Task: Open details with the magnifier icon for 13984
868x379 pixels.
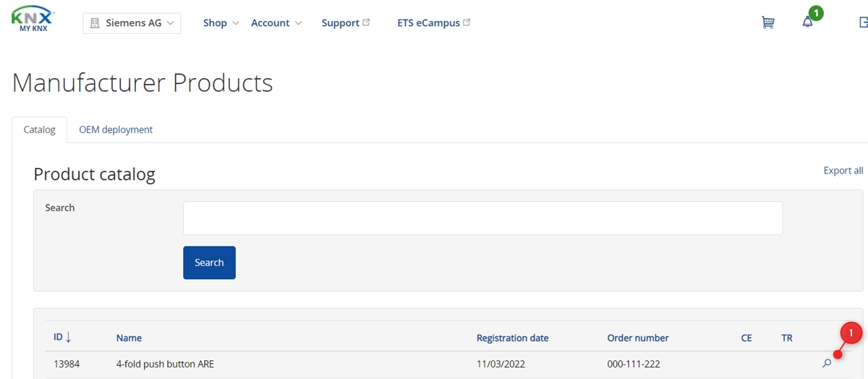Action: [827, 364]
